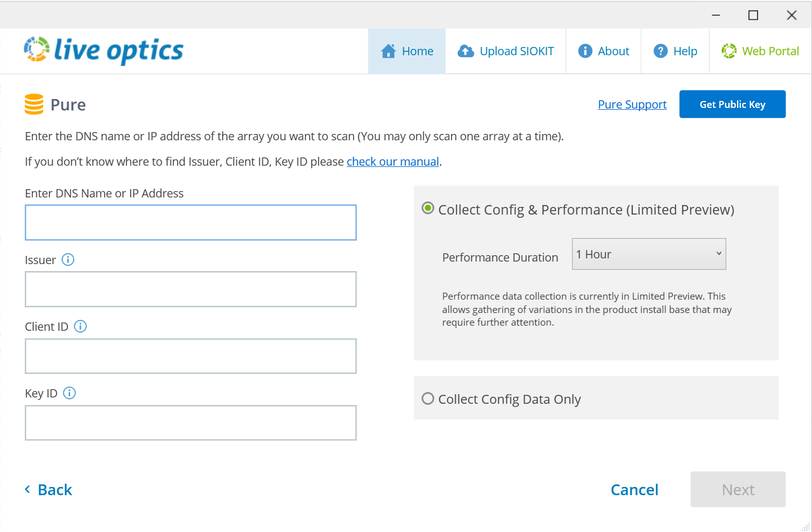The height and width of the screenshot is (532, 812).
Task: Open the check our manual link
Action: (x=392, y=162)
